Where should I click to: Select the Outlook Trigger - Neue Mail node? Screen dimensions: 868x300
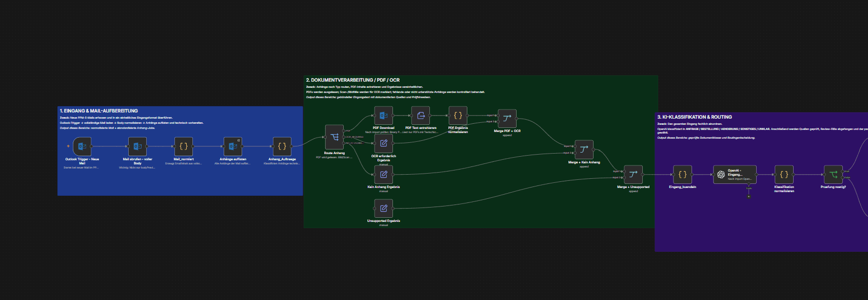(x=82, y=146)
